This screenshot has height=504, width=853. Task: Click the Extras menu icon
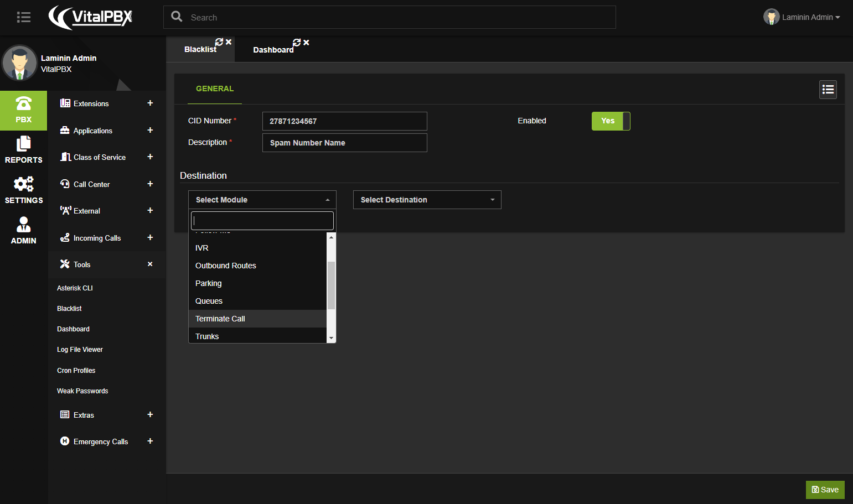[65, 415]
